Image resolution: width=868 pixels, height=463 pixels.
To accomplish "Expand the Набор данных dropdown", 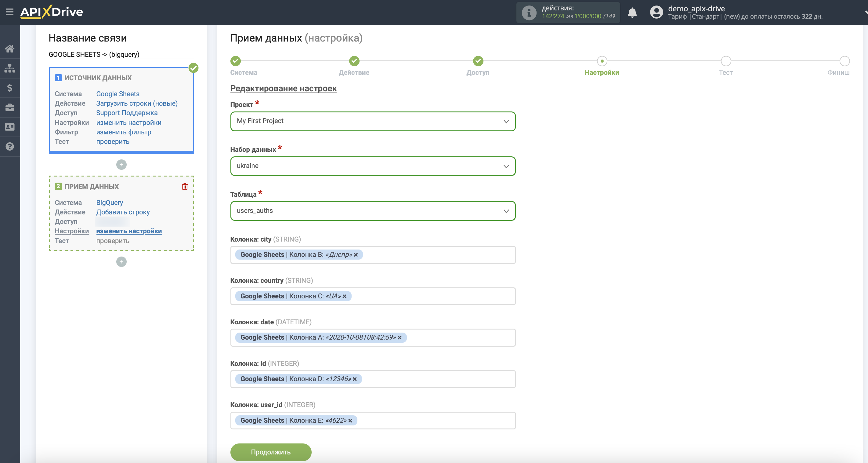I will tap(373, 166).
